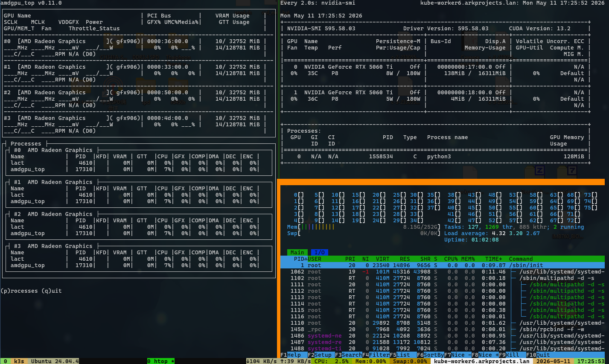Click GPU #3 PCI bus 0000:4d:00.0
Image resolution: width=609 pixels, height=364 pixels.
pos(168,118)
